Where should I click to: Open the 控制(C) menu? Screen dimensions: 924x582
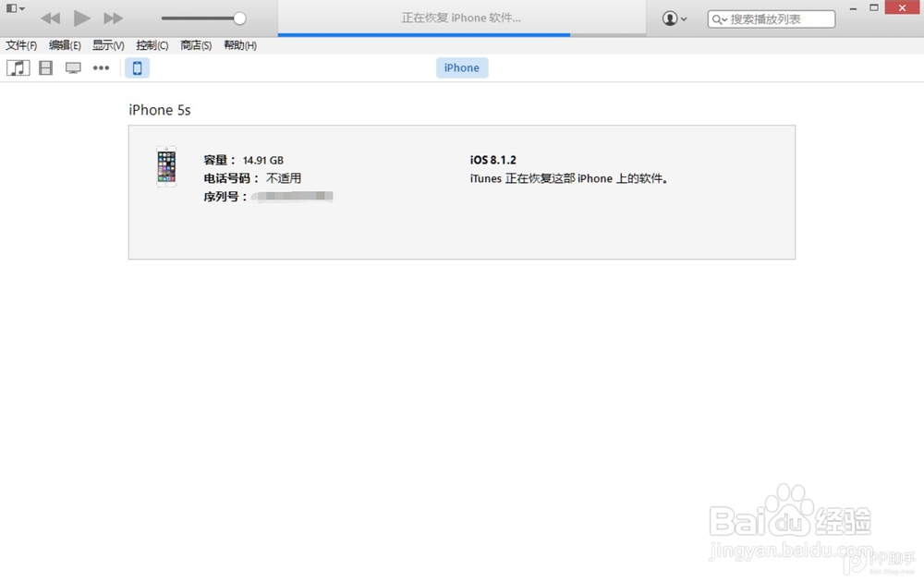151,44
